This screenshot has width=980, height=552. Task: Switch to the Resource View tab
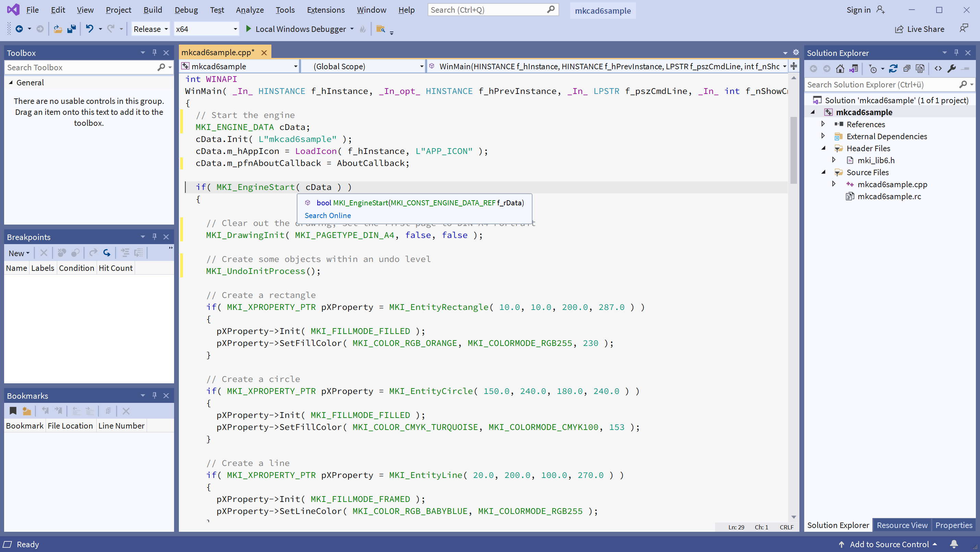pos(902,525)
